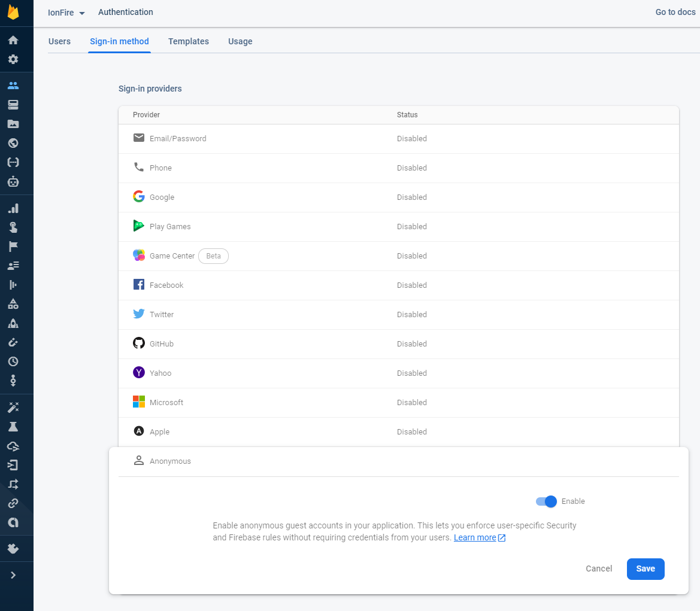Switch to the Templates tab
The image size is (700, 611).
189,41
